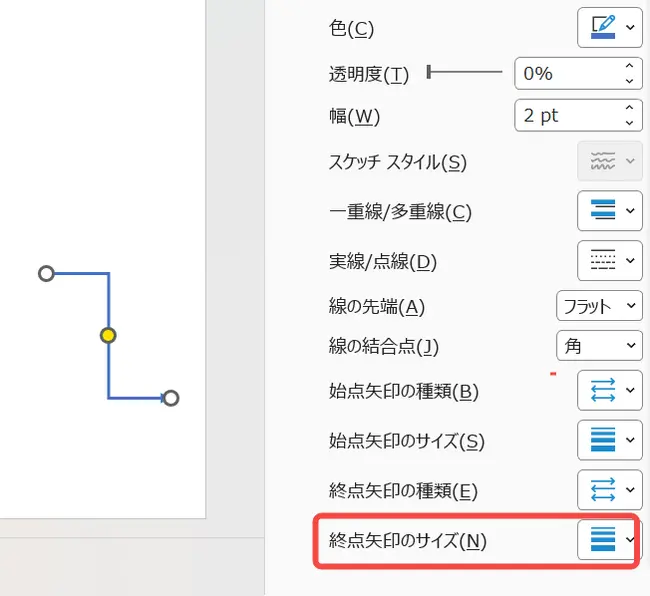Open the end arrow size (終点矢印のサイズ) icon
Viewport: 650px width, 596px height.
pyautogui.click(x=603, y=539)
